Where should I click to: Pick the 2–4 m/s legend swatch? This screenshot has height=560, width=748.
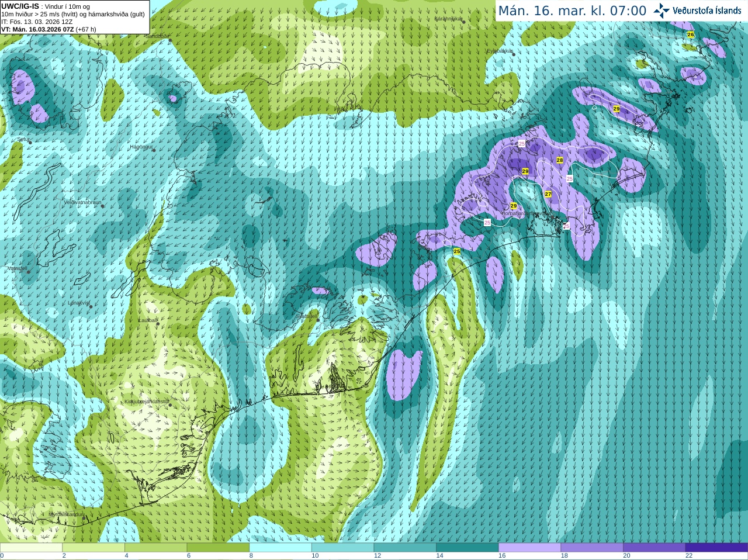point(93,548)
